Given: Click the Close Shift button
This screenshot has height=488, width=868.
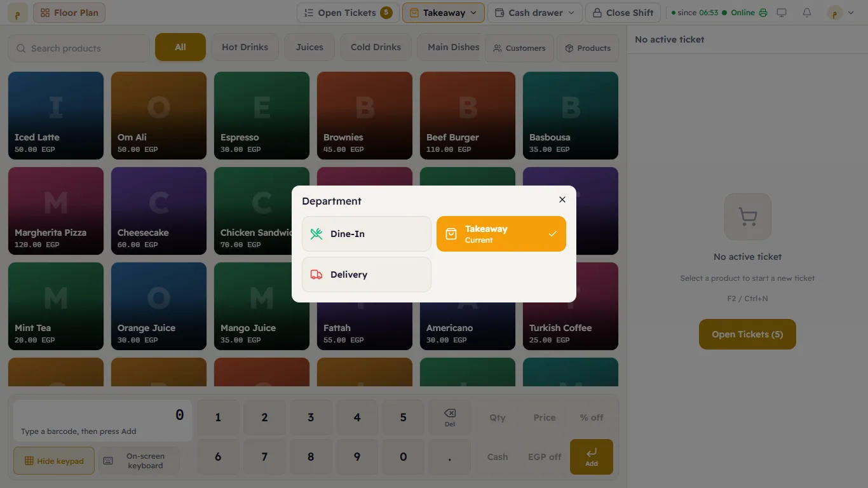Looking at the screenshot, I should (623, 13).
